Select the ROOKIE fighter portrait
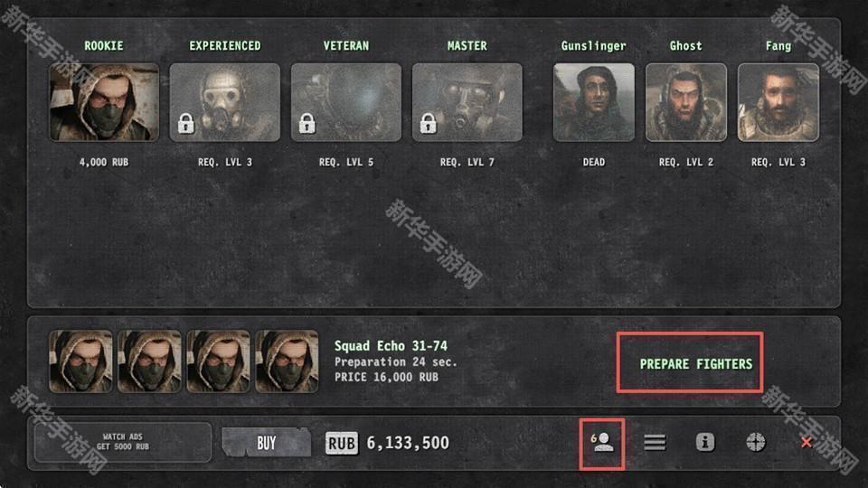This screenshot has height=488, width=868. click(x=104, y=102)
